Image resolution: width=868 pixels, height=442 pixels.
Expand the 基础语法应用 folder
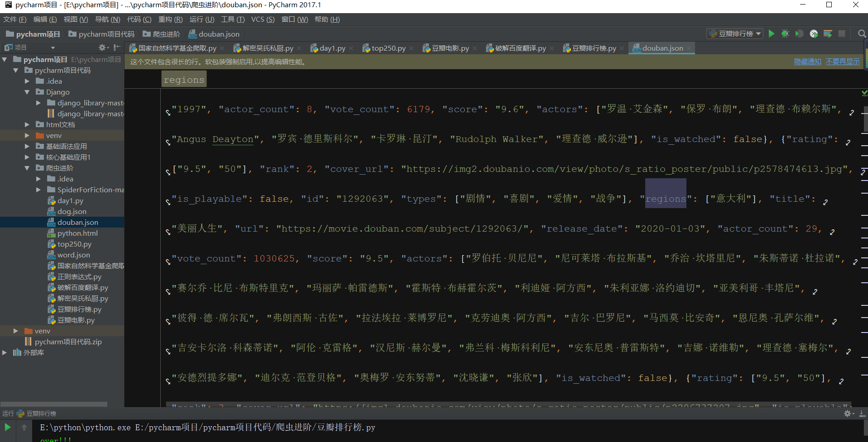(27, 146)
